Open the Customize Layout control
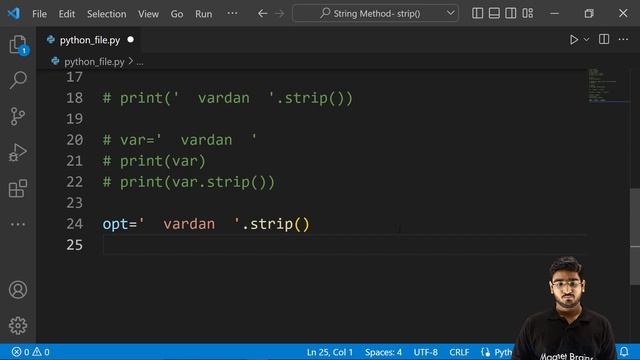Image resolution: width=640 pixels, height=360 pixels. pos(528,13)
